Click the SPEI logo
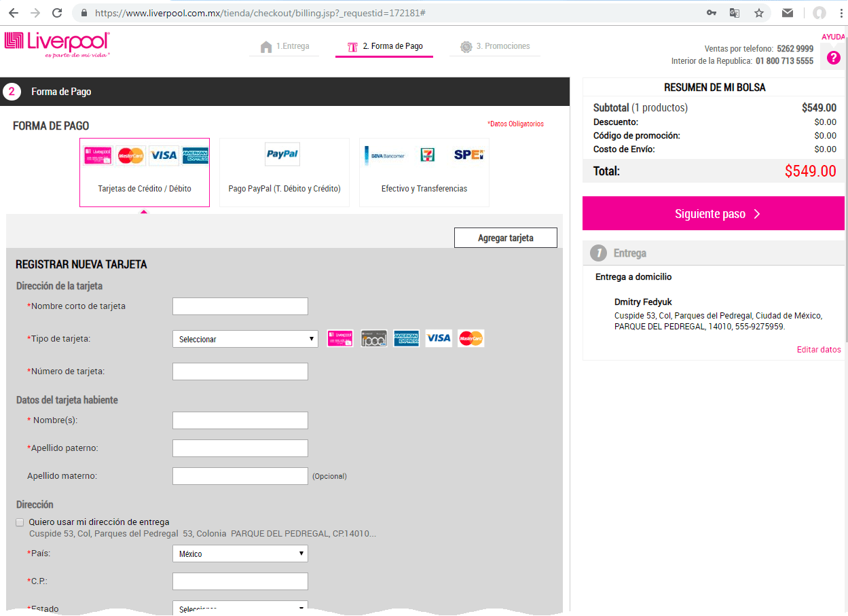The image size is (848, 616). pos(469,155)
